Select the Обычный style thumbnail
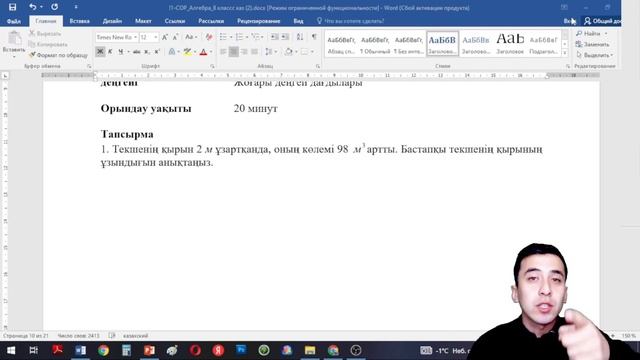The image size is (640, 360). (x=375, y=44)
